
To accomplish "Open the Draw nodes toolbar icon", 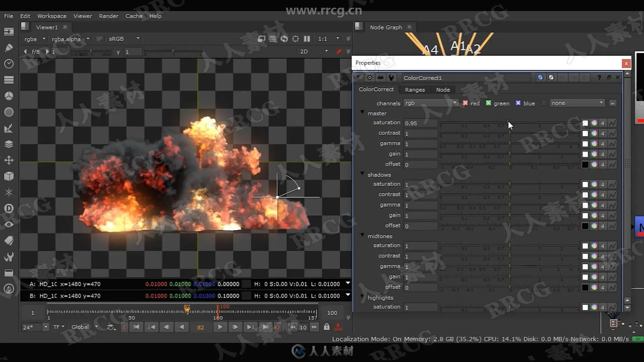I will (9, 48).
